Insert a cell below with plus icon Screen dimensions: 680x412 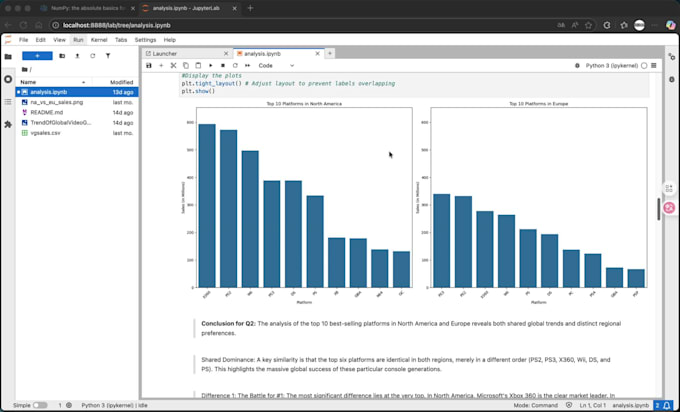point(161,65)
